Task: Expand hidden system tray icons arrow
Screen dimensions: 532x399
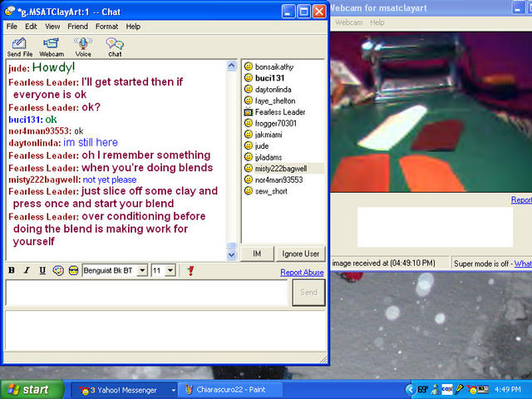Action: tap(411, 390)
